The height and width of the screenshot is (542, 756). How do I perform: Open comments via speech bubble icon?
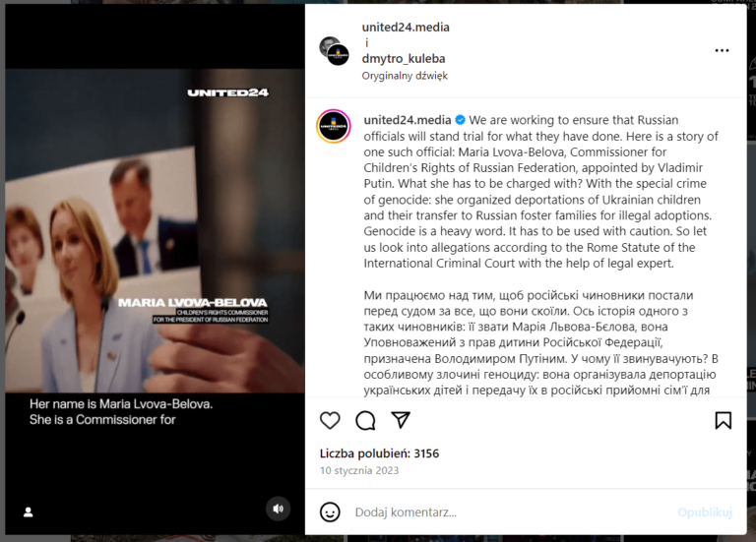[x=365, y=421]
